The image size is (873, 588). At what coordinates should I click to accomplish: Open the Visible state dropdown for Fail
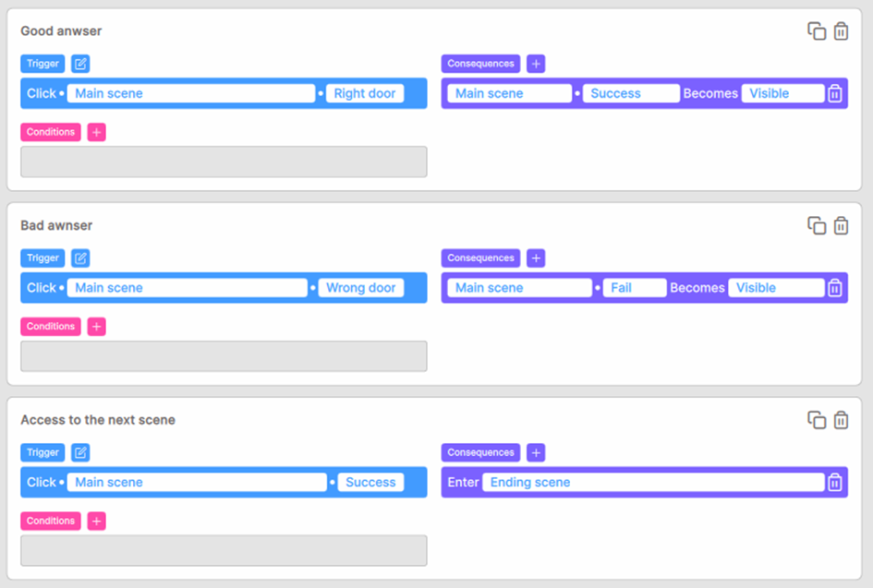775,288
